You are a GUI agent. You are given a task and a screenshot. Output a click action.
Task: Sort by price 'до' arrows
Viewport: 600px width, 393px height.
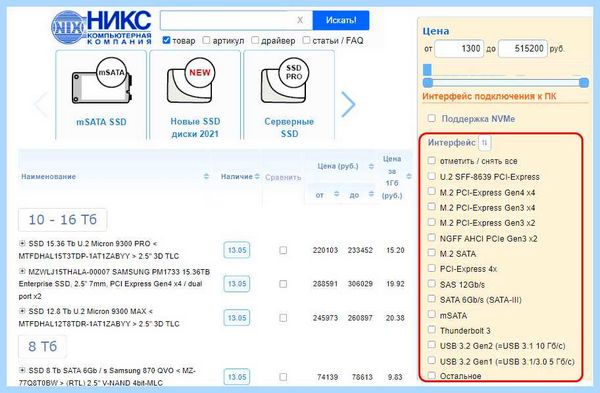coord(371,194)
